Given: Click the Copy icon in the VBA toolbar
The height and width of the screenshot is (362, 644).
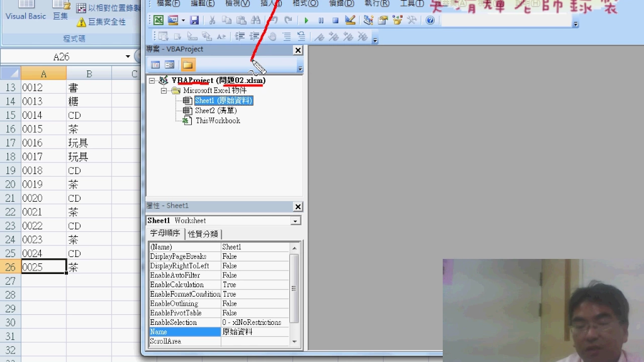Looking at the screenshot, I should [x=227, y=20].
